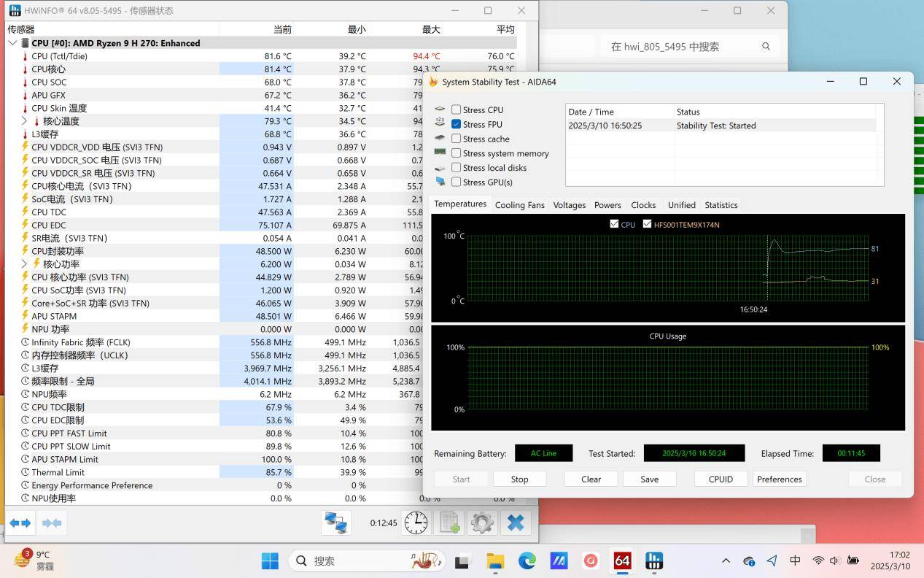Expand the 核心温度 sensor row
924x578 pixels.
click(x=24, y=121)
